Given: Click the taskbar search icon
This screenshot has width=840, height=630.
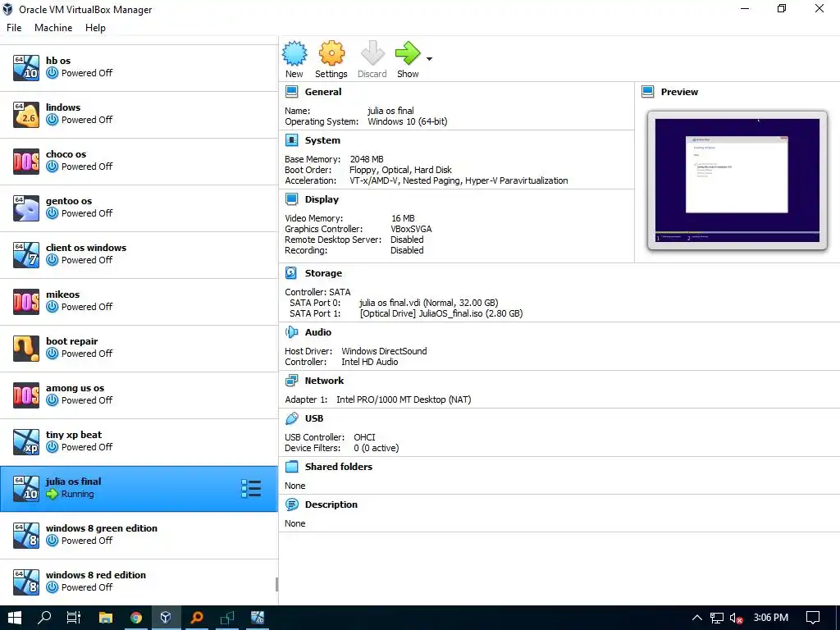Looking at the screenshot, I should (44, 618).
